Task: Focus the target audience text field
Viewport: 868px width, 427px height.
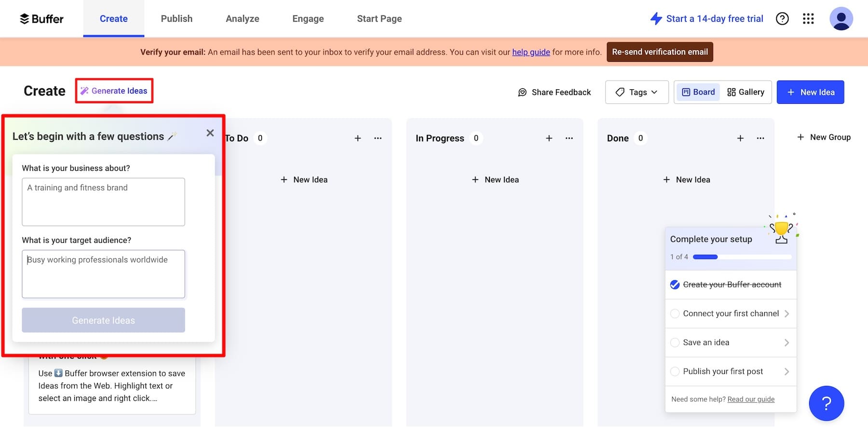Action: [103, 274]
